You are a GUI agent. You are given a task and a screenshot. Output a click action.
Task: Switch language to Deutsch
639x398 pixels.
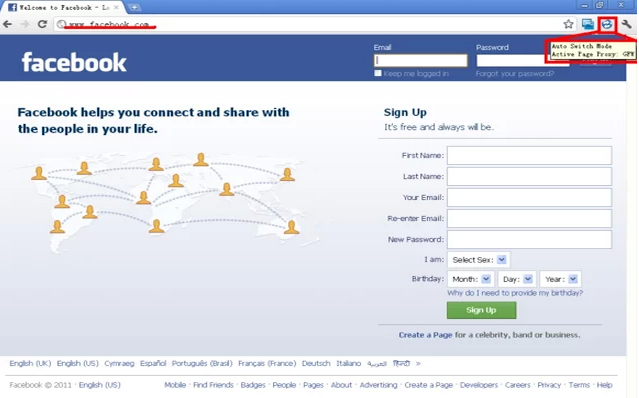tap(316, 363)
